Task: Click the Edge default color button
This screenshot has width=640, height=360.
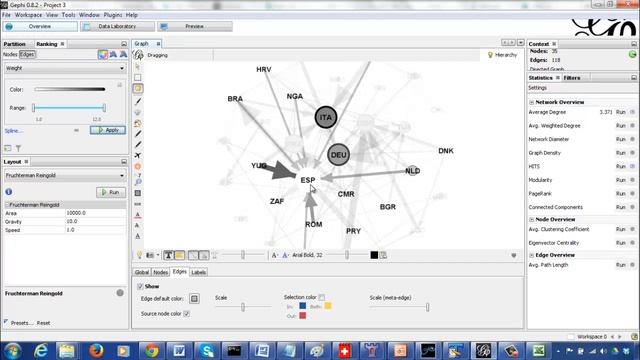Action: coord(194,298)
